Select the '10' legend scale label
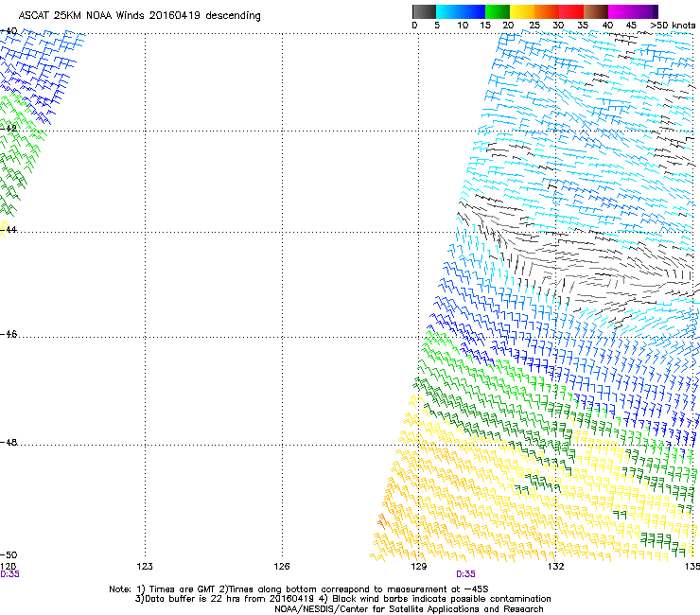The height and width of the screenshot is (615, 700). [x=463, y=26]
